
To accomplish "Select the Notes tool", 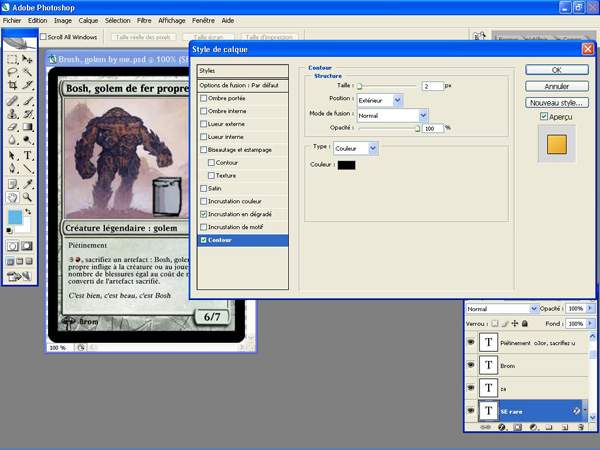I will click(12, 184).
